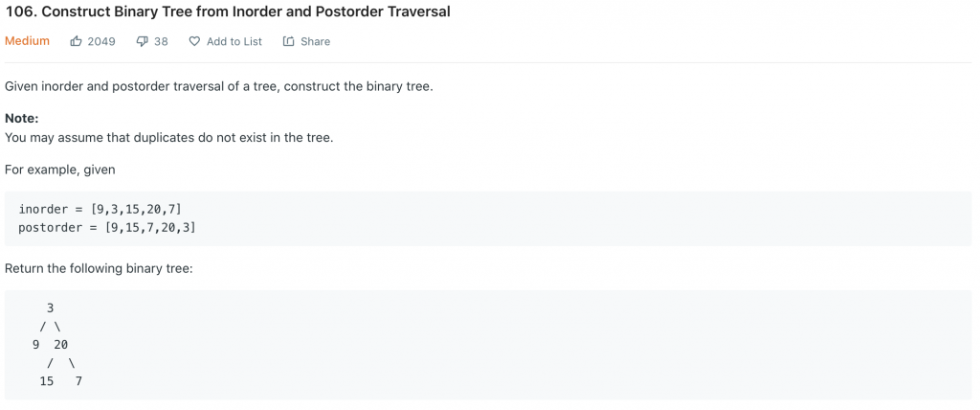Image resolution: width=980 pixels, height=410 pixels.
Task: Click the sentence about duplicates not existing
Action: tap(168, 137)
